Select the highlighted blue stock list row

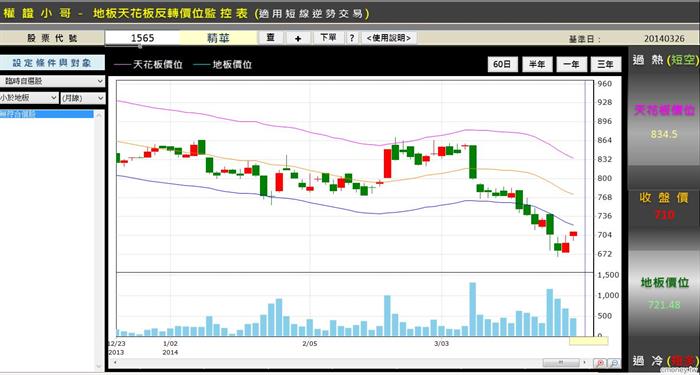coord(47,114)
